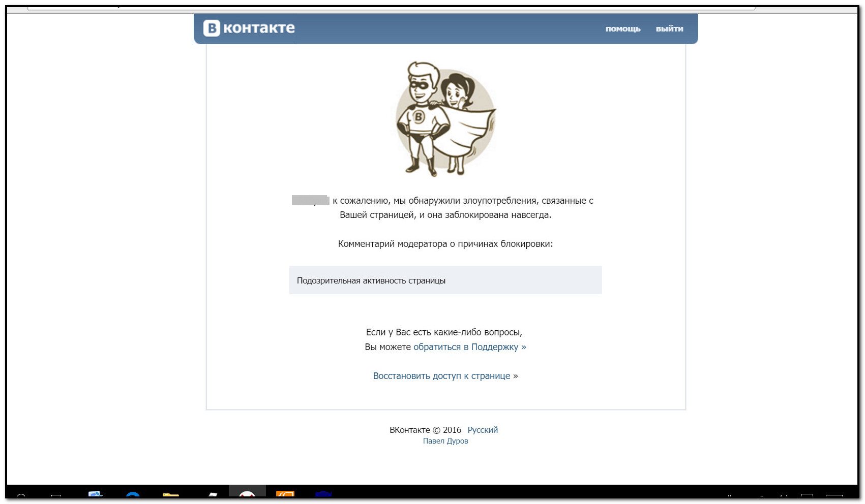Click the Комментарий модератора о причинах блокировки text
The image size is (865, 504).
click(x=445, y=244)
